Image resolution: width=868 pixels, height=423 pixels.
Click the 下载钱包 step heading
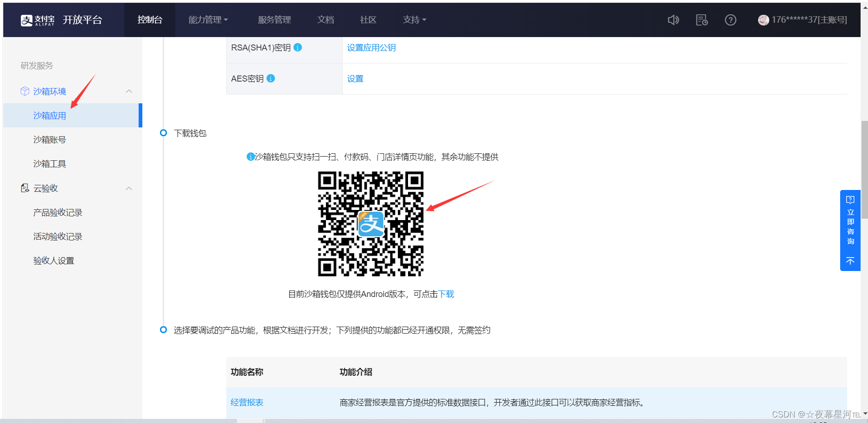[190, 133]
